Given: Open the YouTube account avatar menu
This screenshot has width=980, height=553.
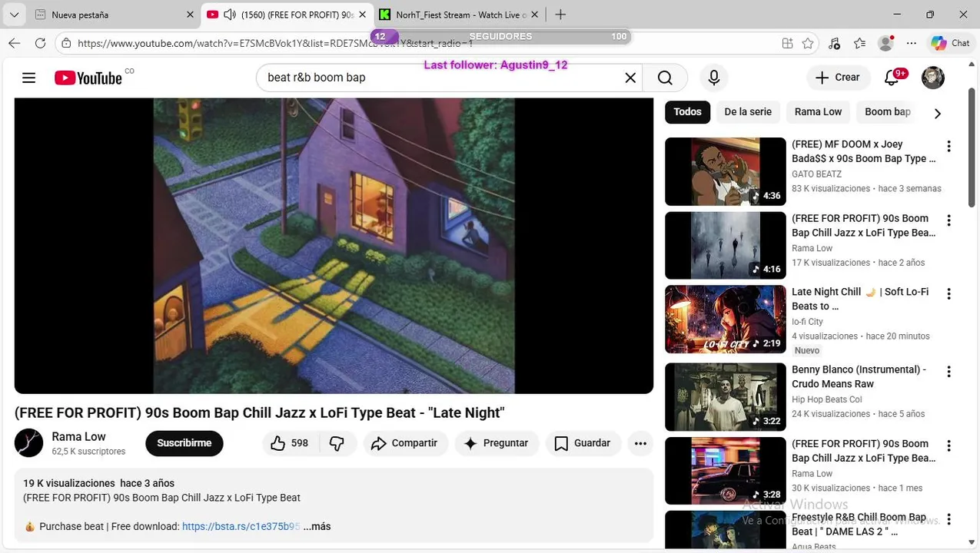Looking at the screenshot, I should pos(933,78).
